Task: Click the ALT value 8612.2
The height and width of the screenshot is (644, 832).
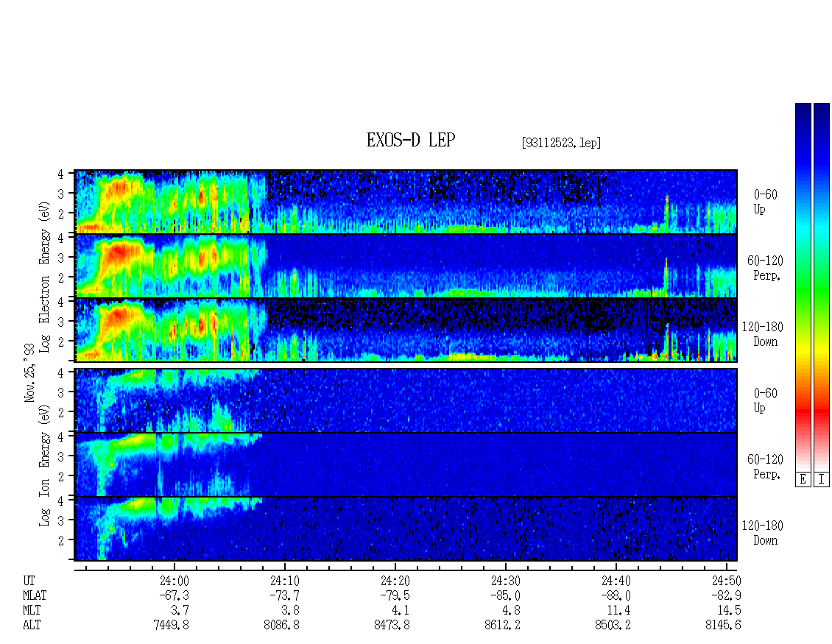Action: tap(502, 625)
